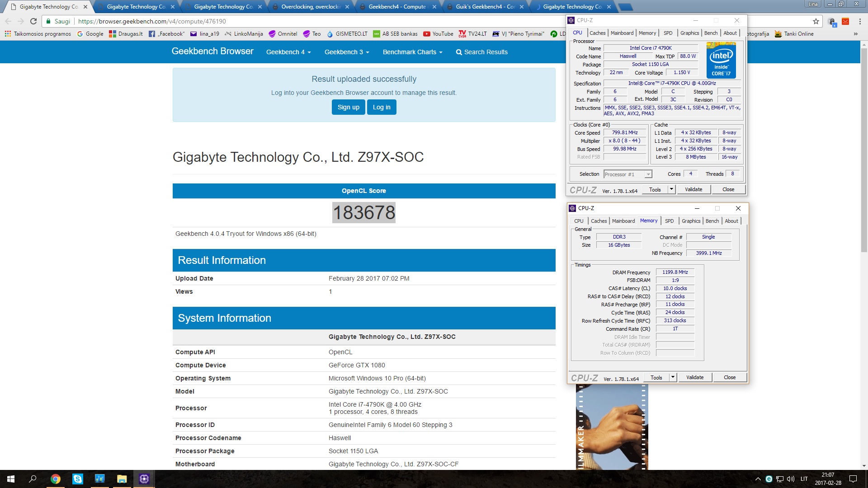Open File Explorer from the taskbar

click(122, 479)
